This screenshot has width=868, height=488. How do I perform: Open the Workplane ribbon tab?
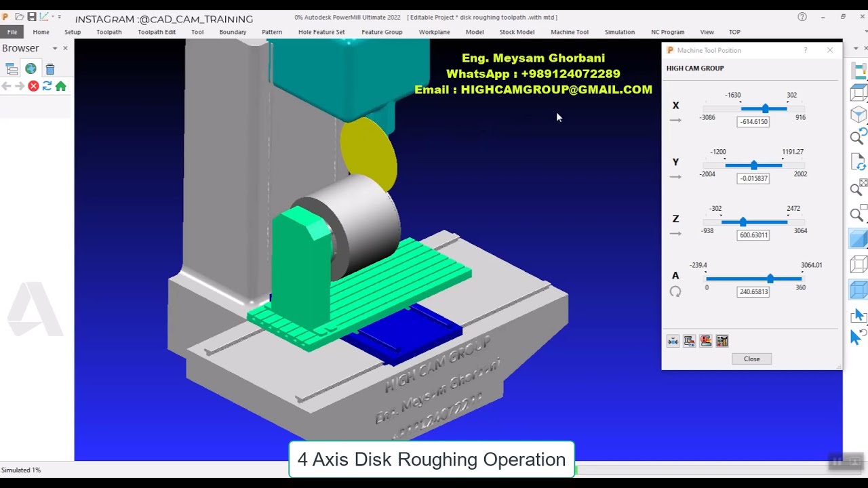pyautogui.click(x=434, y=32)
